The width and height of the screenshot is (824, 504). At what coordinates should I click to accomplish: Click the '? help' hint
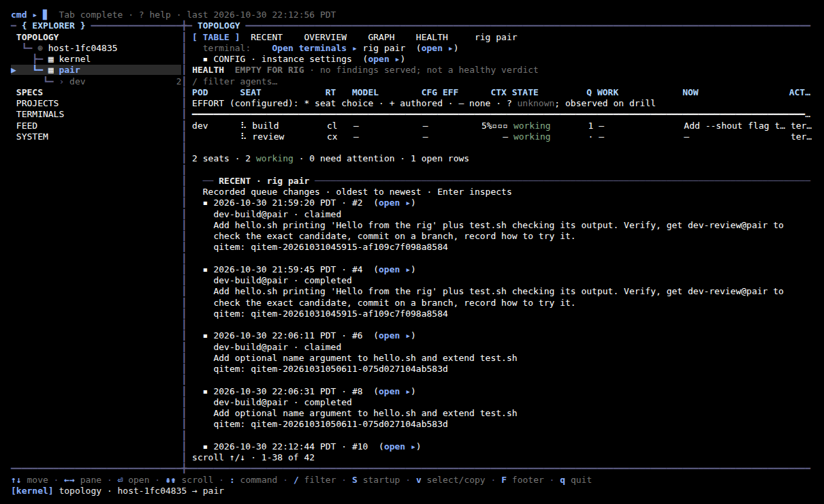pos(155,15)
